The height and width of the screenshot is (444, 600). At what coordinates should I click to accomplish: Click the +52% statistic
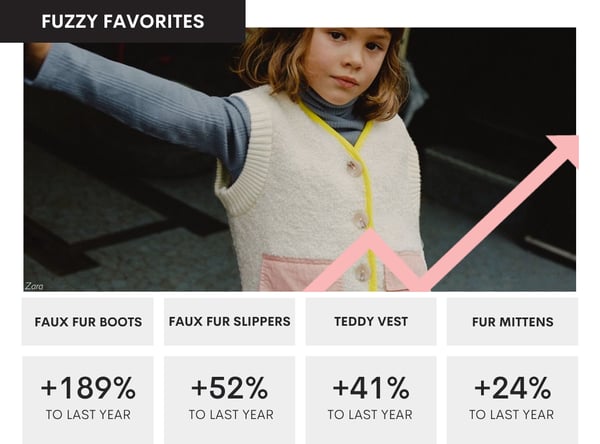click(x=230, y=388)
